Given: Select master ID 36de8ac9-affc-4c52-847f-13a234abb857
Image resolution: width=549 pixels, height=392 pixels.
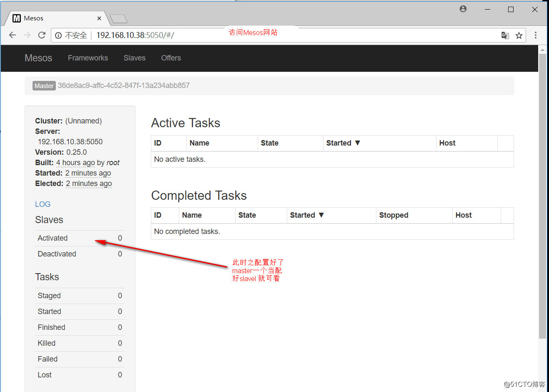Looking at the screenshot, I should (x=123, y=85).
